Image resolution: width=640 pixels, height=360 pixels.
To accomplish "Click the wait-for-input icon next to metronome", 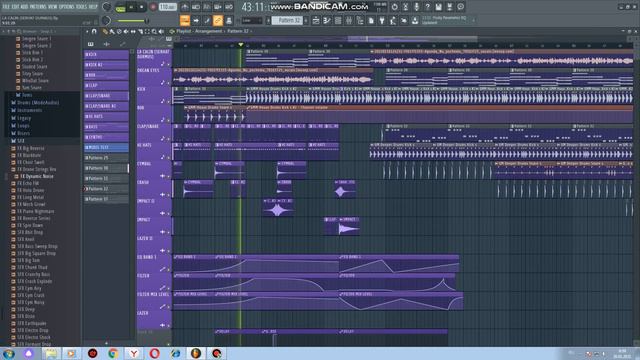I will (196, 7).
